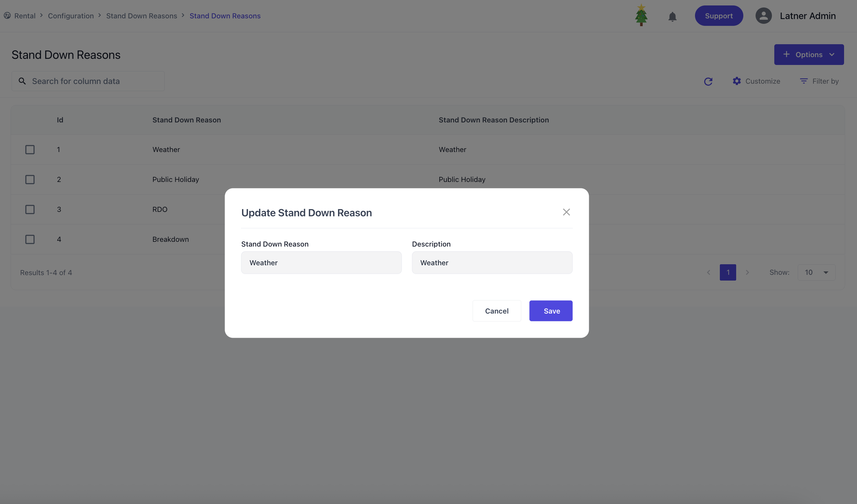Click the search magnifier icon
Image resolution: width=857 pixels, height=504 pixels.
[x=22, y=81]
